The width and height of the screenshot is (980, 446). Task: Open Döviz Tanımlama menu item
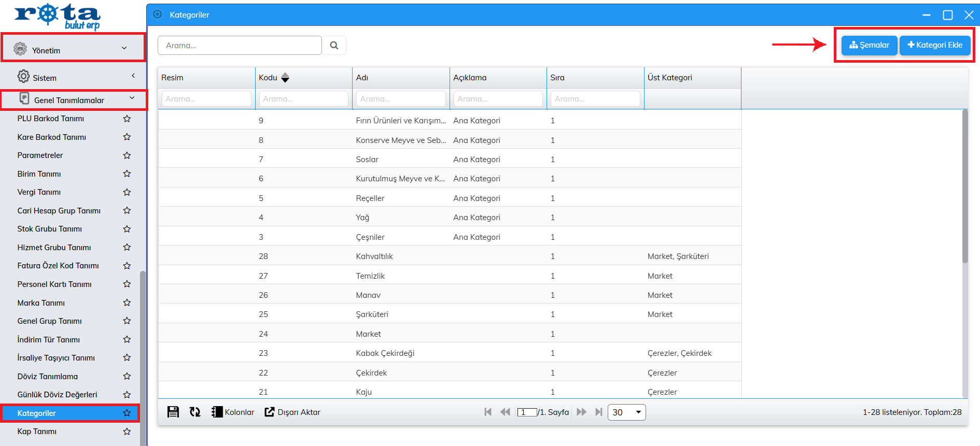[x=48, y=377]
